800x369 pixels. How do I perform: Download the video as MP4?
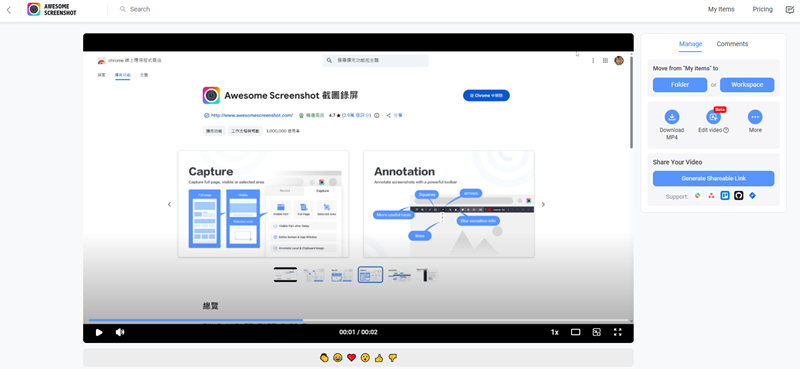click(672, 117)
